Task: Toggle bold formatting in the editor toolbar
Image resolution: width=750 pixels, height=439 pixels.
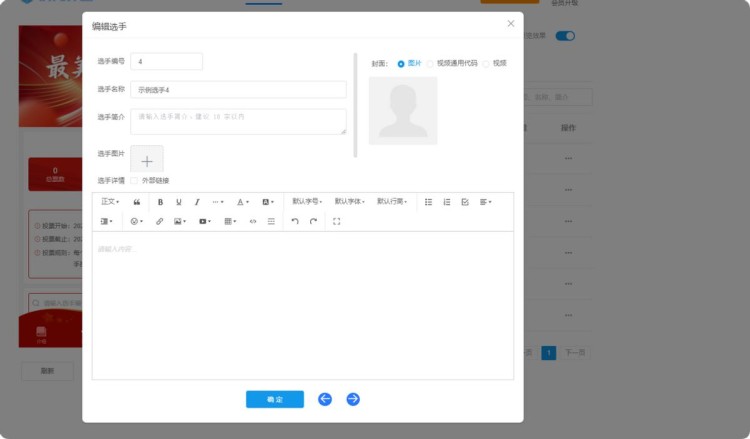Action: coord(160,202)
